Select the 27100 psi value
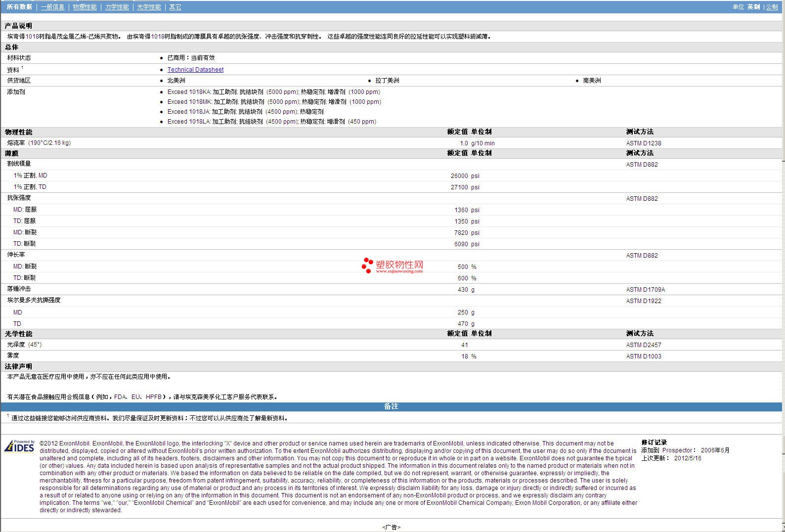Screen dimensions: 785x532 coord(465,187)
